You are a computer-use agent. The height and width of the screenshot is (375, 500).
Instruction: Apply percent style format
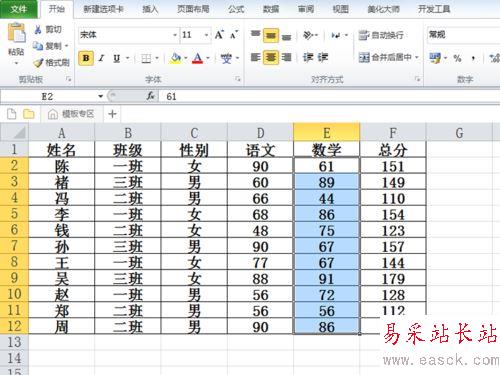click(457, 59)
